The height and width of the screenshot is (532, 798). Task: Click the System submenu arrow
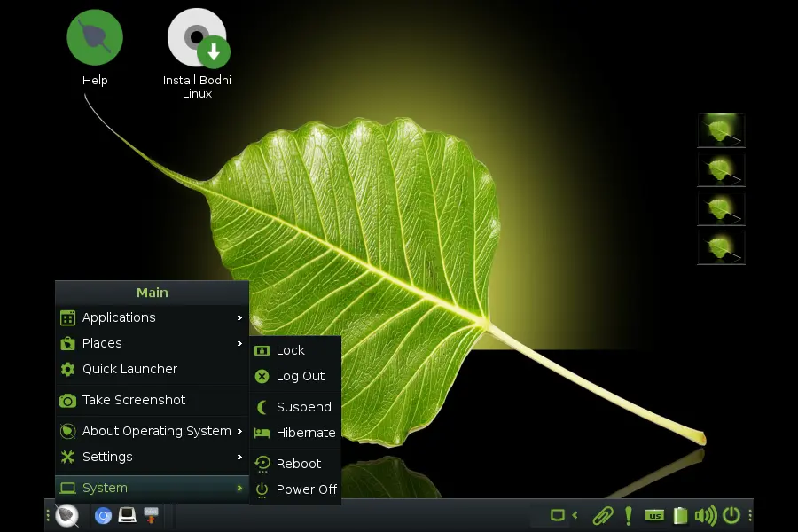coord(239,489)
